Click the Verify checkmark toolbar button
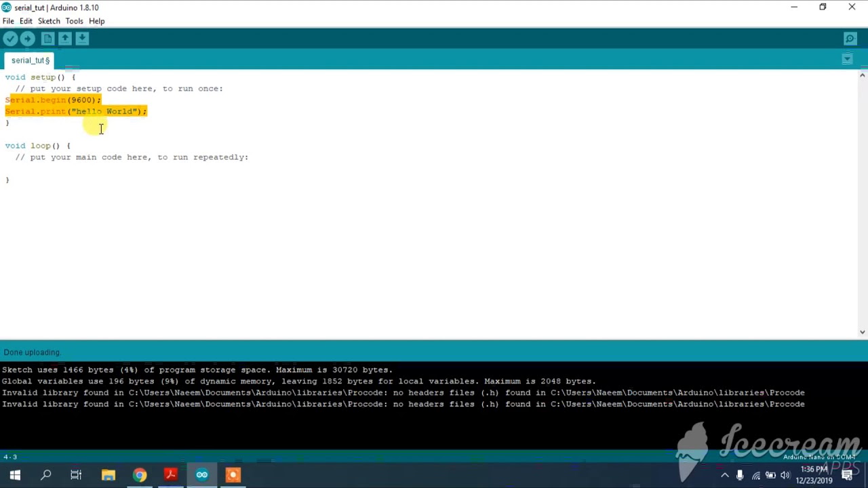The image size is (868, 488). pos(10,39)
